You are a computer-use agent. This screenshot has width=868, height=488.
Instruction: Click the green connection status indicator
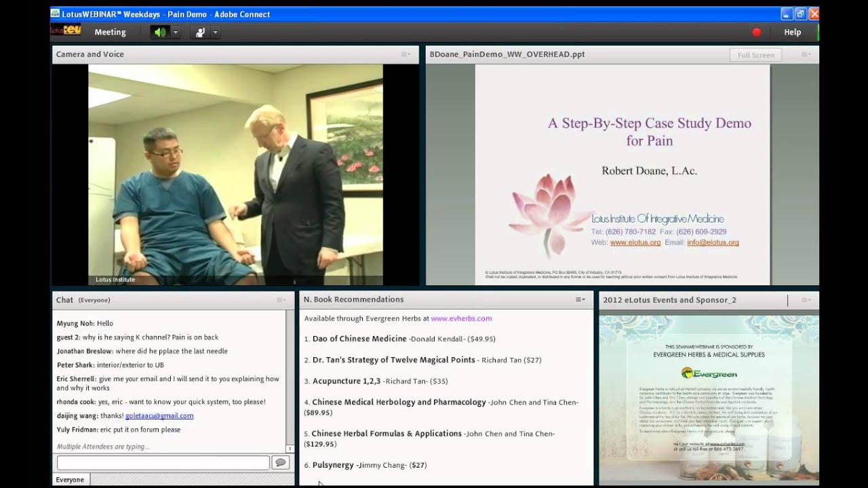pyautogui.click(x=818, y=32)
